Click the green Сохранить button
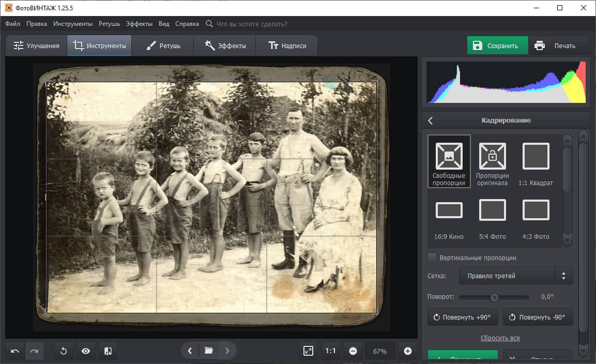 [x=497, y=45]
